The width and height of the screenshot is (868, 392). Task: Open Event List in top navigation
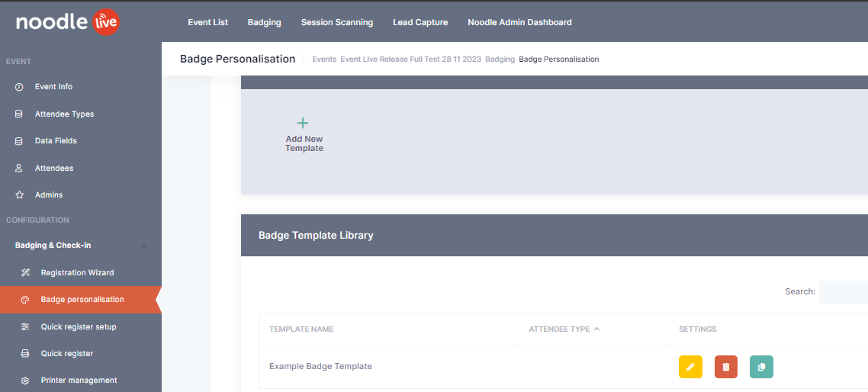coord(207,22)
